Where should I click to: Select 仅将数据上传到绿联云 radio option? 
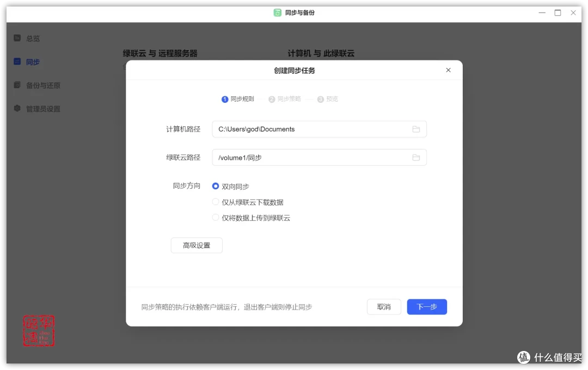click(x=215, y=218)
